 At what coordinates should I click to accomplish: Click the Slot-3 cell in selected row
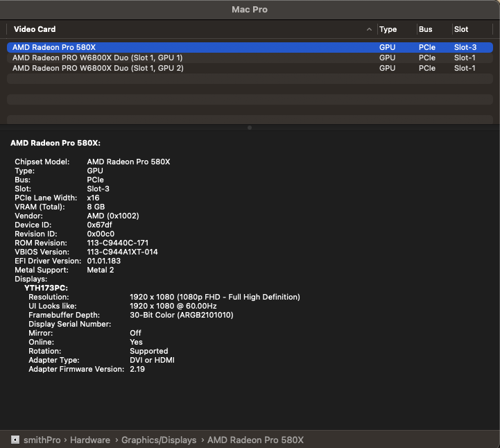[465, 47]
